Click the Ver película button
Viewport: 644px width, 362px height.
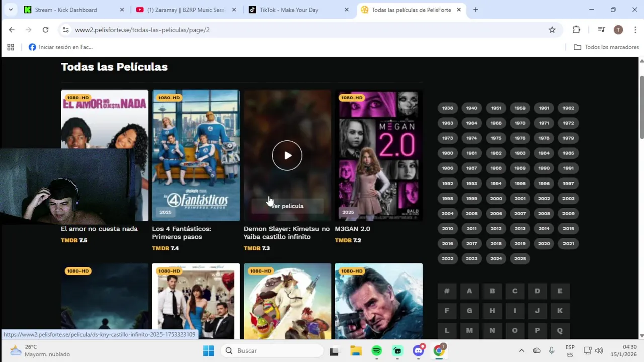(x=287, y=206)
